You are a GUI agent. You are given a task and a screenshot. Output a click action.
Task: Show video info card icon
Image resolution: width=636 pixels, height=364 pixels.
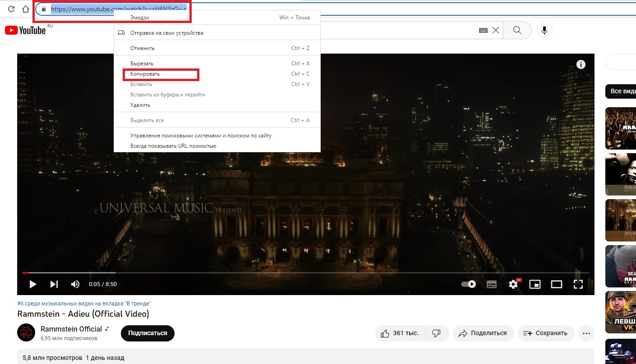pyautogui.click(x=581, y=64)
